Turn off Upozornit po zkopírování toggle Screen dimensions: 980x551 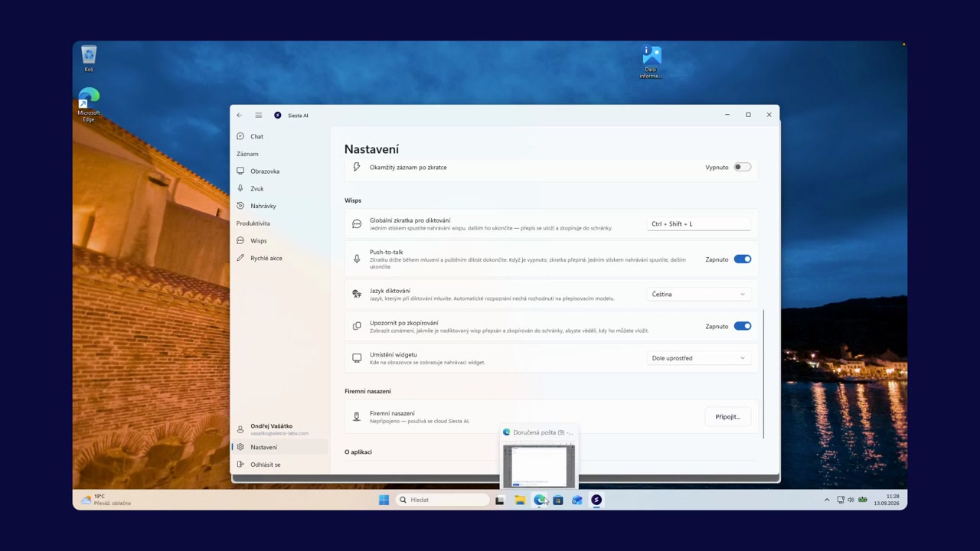point(743,326)
